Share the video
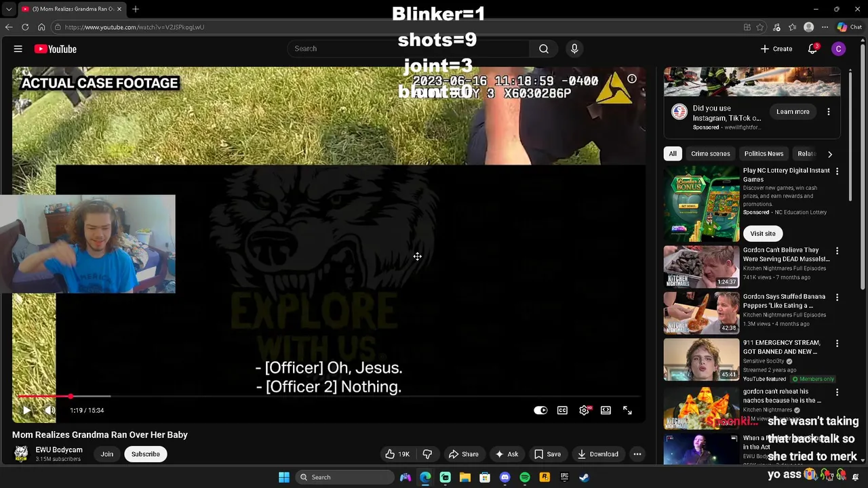This screenshot has width=868, height=488. (x=463, y=454)
